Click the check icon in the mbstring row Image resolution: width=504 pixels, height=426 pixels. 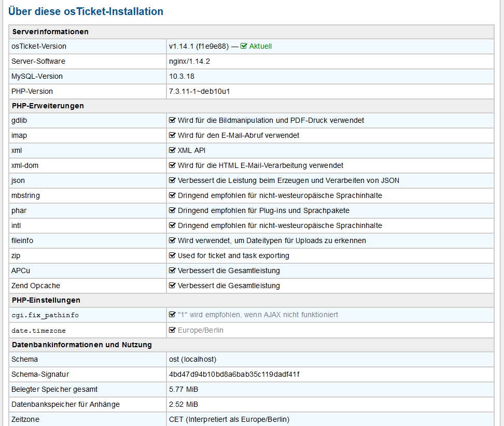[x=172, y=195]
